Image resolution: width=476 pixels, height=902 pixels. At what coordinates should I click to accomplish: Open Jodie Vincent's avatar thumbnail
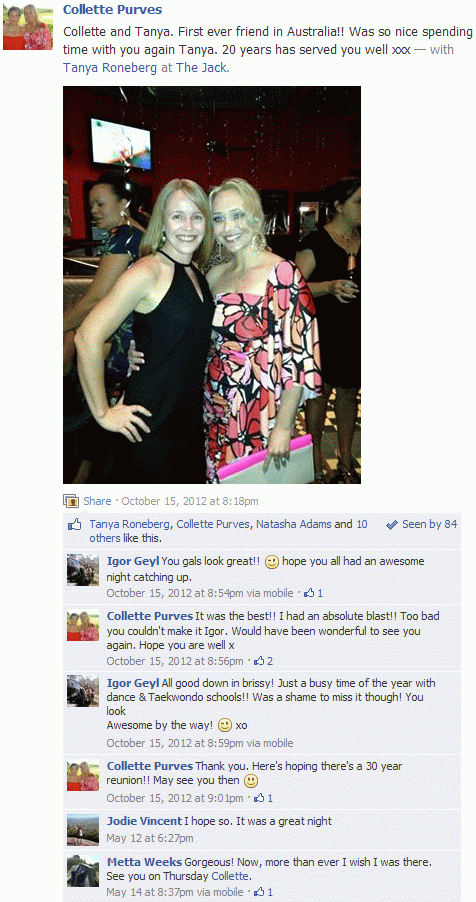pyautogui.click(x=83, y=830)
